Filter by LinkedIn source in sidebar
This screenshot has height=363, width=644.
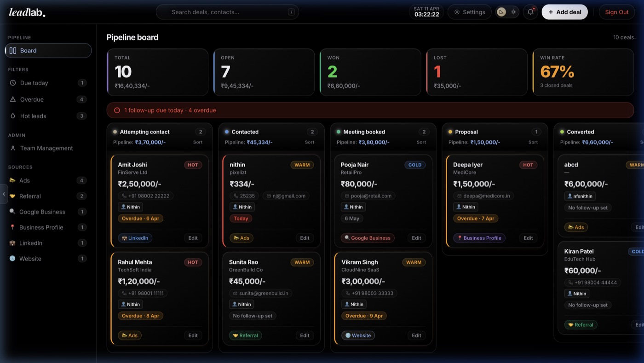31,243
